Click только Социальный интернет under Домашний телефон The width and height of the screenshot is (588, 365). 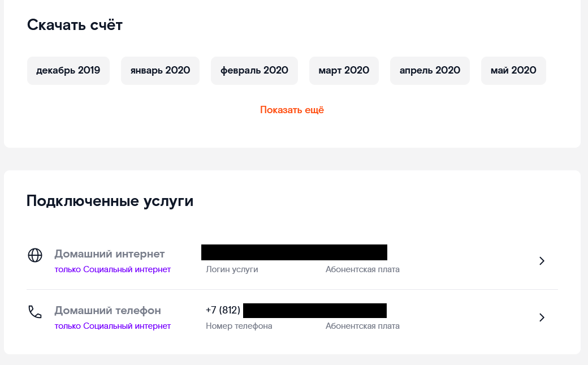coord(113,326)
